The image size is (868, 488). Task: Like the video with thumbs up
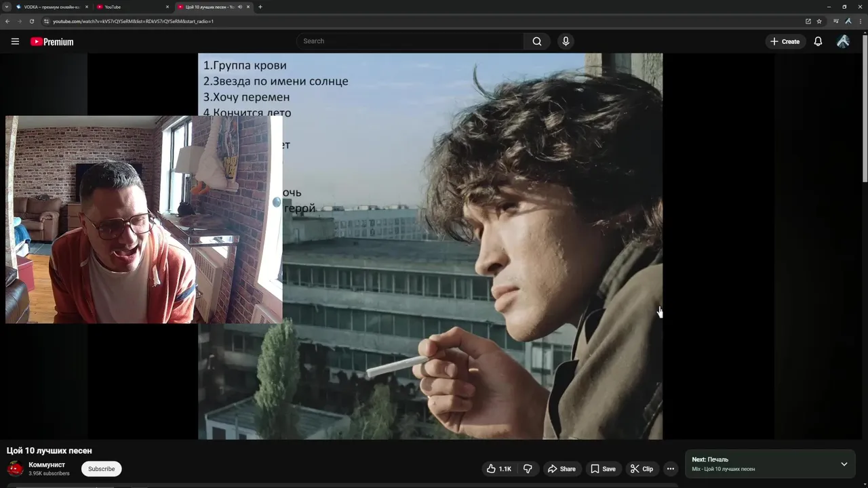tap(498, 469)
